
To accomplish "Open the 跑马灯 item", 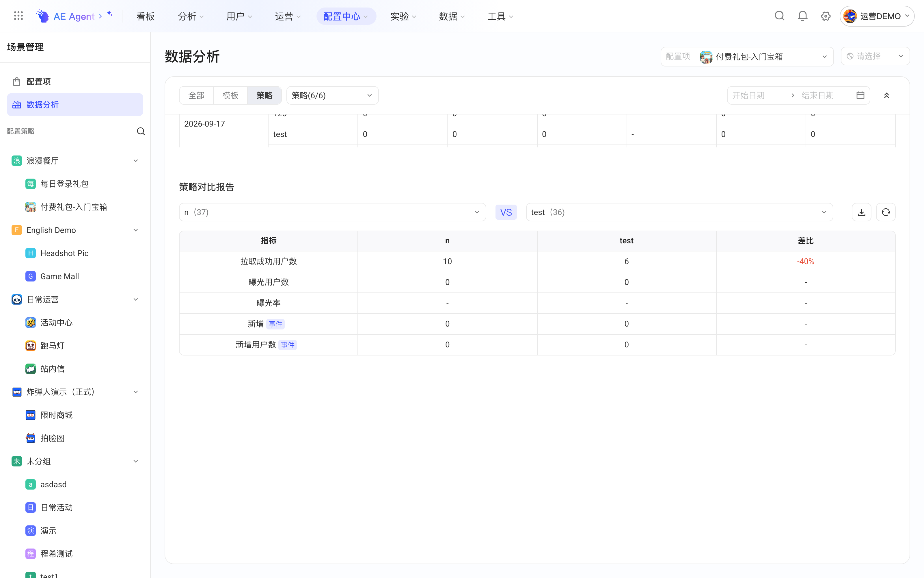I will point(75,346).
